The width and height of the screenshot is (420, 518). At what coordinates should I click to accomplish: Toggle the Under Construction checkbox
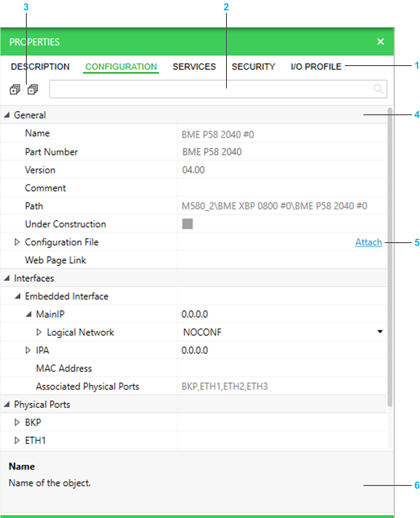[x=188, y=224]
